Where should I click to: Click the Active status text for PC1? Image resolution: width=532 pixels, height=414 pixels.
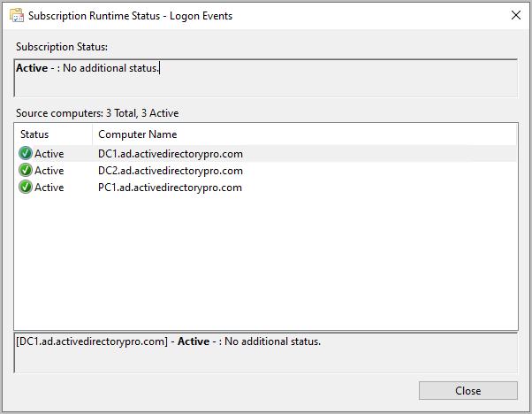[49, 188]
